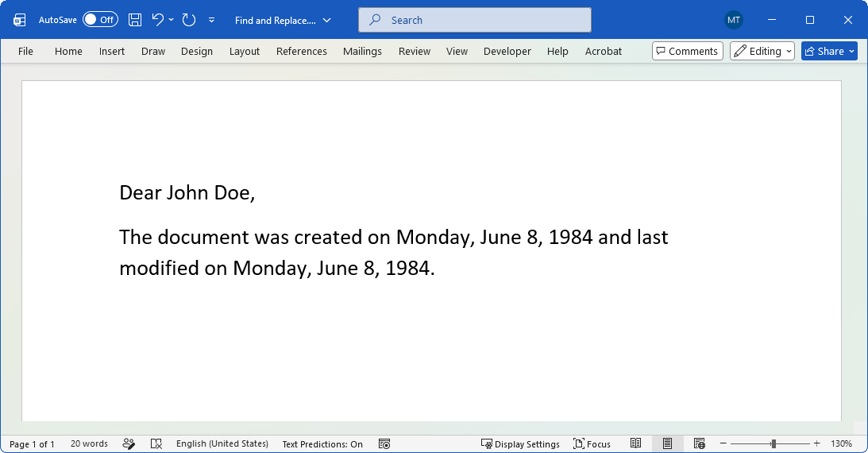The height and width of the screenshot is (453, 868).
Task: Switch to Read Mode view icon
Action: click(x=635, y=443)
